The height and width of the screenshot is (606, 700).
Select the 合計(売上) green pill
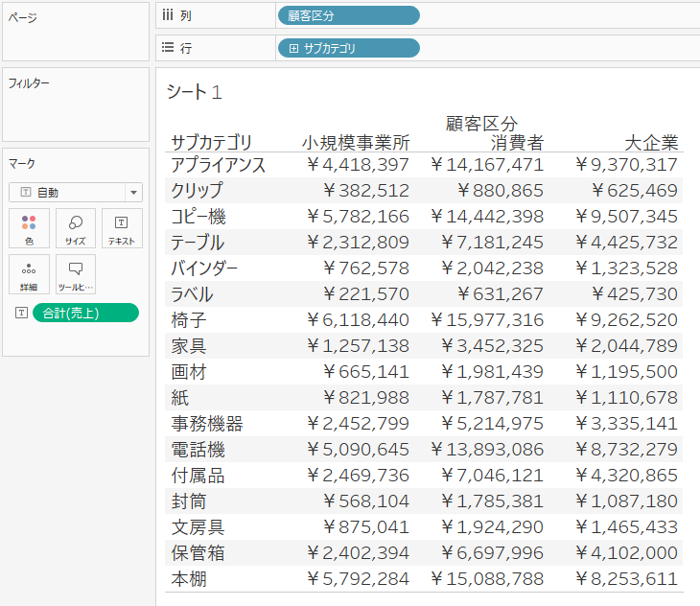(85, 313)
